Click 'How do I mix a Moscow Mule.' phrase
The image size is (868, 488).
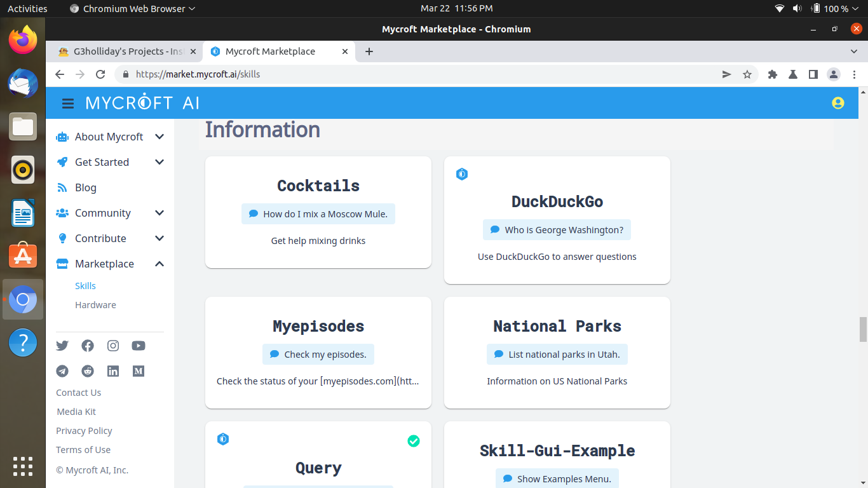tap(318, 214)
